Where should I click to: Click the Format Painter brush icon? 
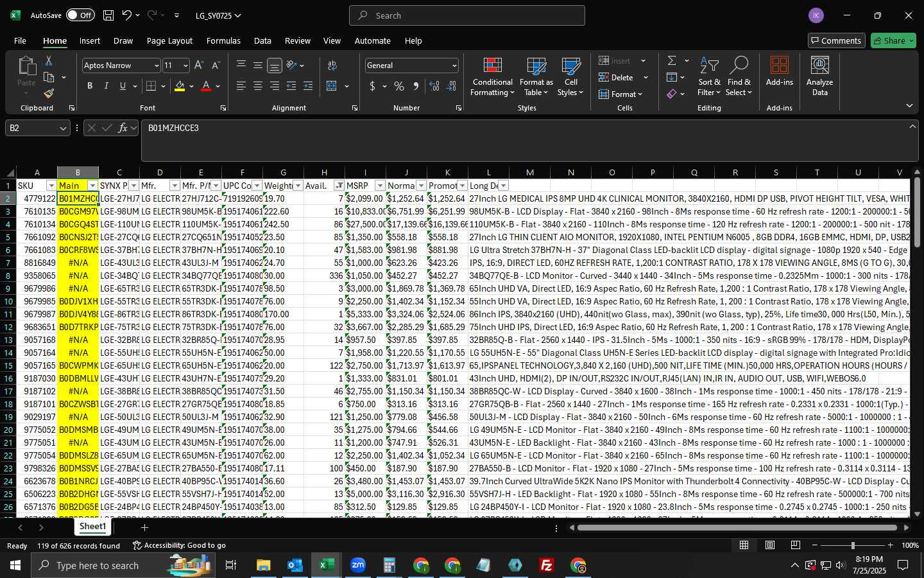tap(49, 93)
